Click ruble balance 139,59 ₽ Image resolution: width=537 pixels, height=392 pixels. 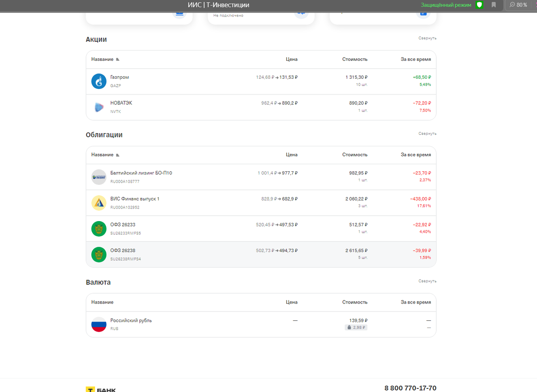[x=358, y=320]
